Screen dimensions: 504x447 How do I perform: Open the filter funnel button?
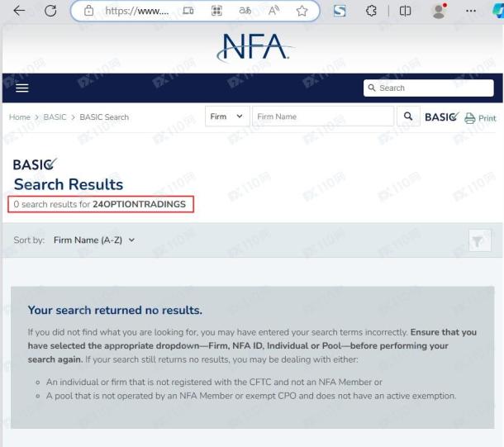pos(479,240)
